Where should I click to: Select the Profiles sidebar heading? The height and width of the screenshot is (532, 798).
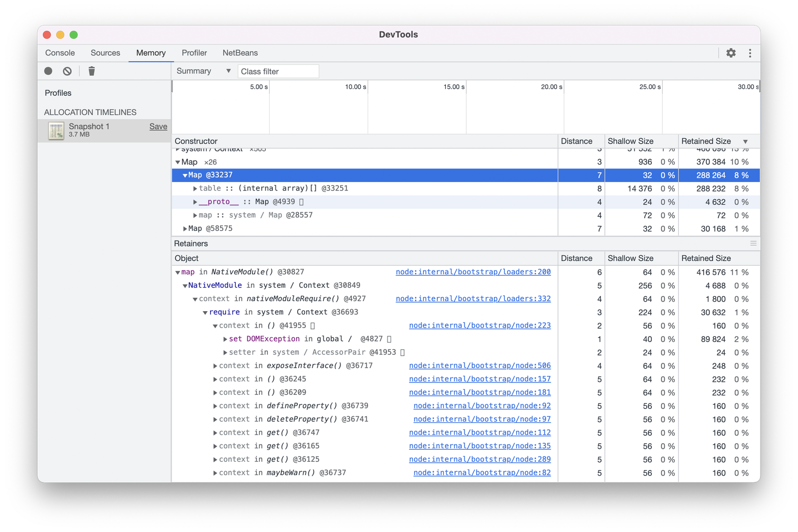point(58,93)
